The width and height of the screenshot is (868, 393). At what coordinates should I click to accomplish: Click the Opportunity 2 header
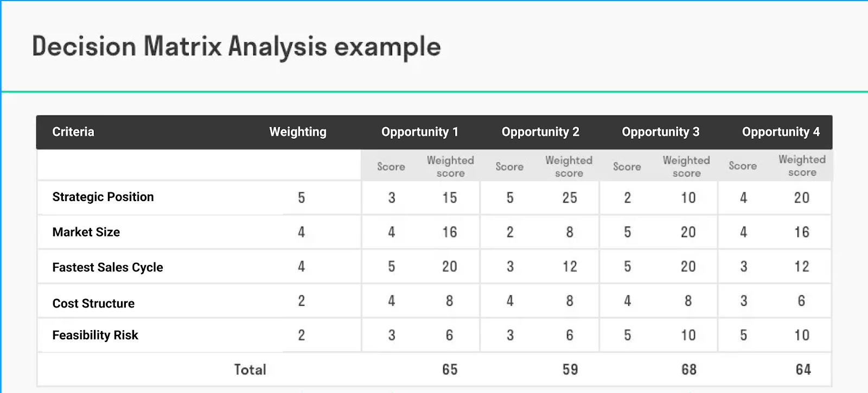(540, 132)
